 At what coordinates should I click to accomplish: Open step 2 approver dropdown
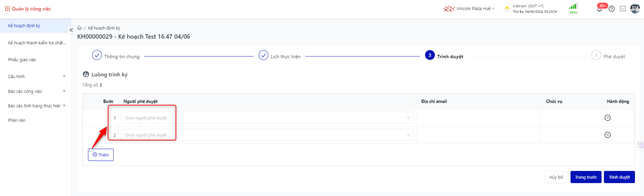point(267,135)
